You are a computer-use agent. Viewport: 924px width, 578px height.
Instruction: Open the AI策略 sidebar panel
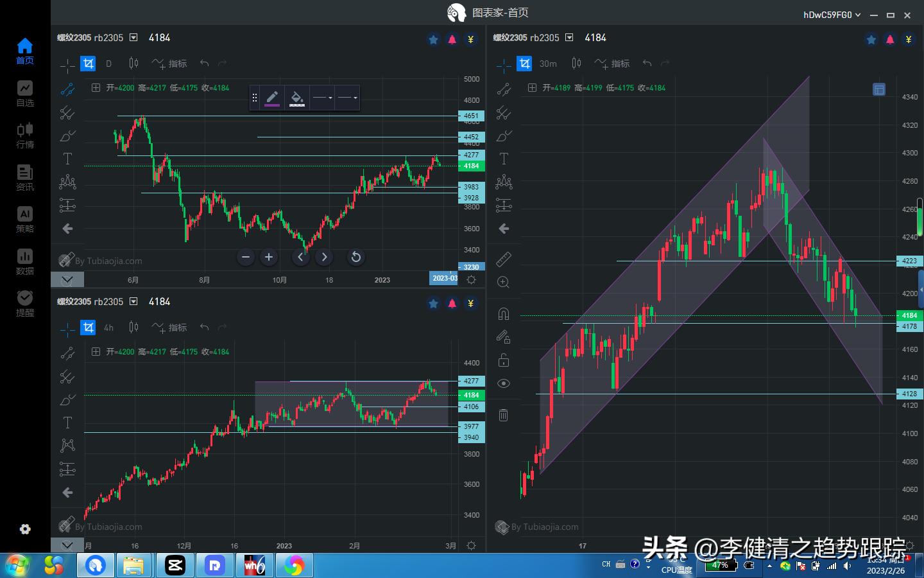click(x=24, y=220)
